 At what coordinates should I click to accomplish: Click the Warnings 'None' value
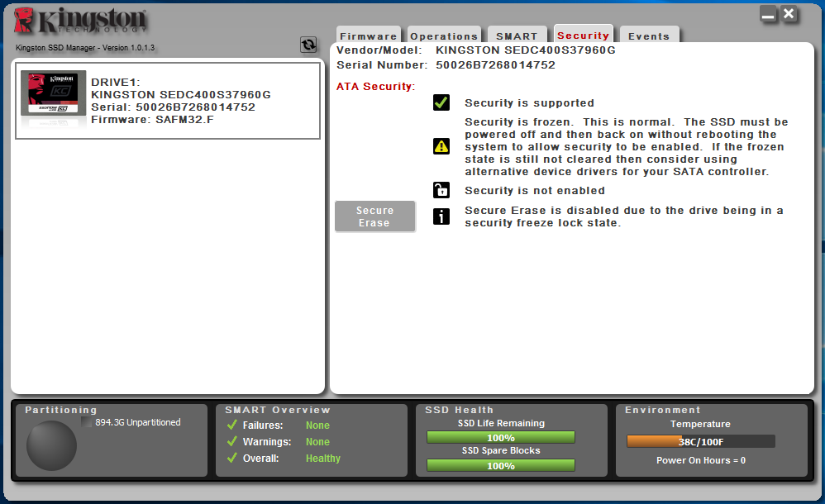tap(317, 442)
